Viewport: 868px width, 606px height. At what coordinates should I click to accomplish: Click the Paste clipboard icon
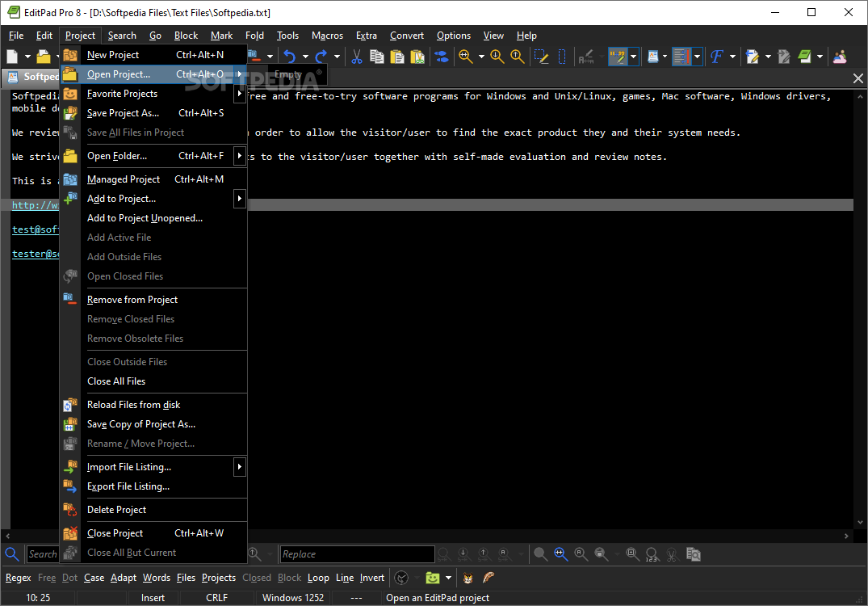397,56
